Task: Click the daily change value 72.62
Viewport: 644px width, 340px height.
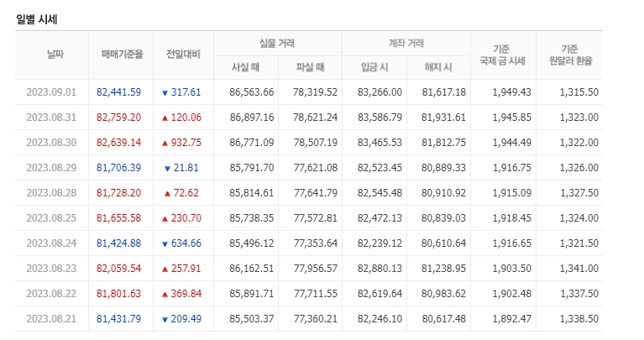Action: pos(186,192)
